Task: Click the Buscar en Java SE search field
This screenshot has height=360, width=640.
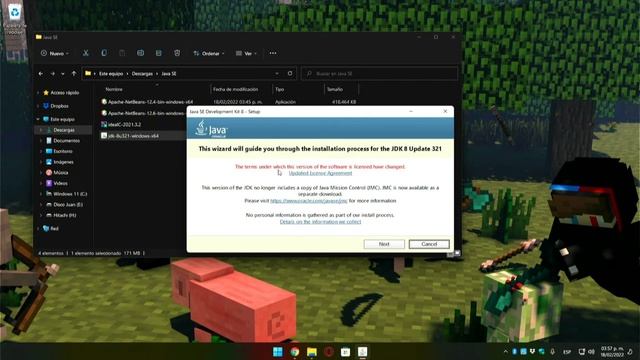Action: [380, 73]
